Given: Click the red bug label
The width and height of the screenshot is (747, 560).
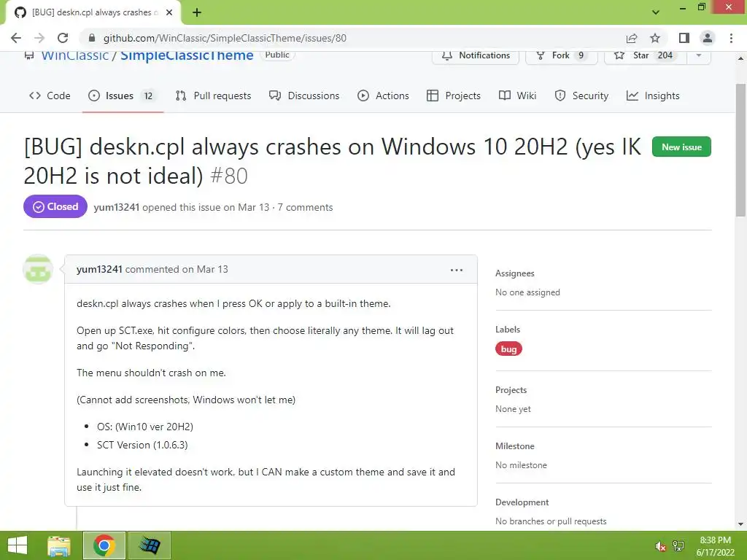Looking at the screenshot, I should (x=508, y=349).
